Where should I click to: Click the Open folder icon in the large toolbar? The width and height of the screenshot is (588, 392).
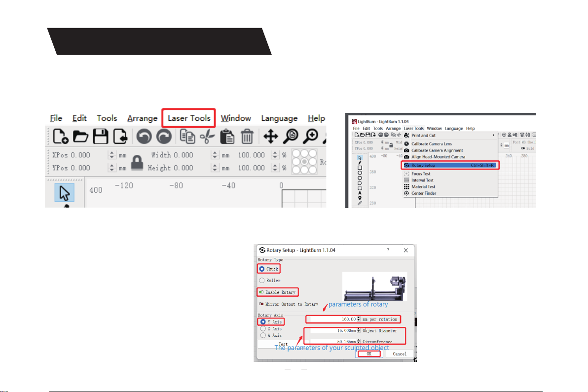pyautogui.click(x=80, y=137)
